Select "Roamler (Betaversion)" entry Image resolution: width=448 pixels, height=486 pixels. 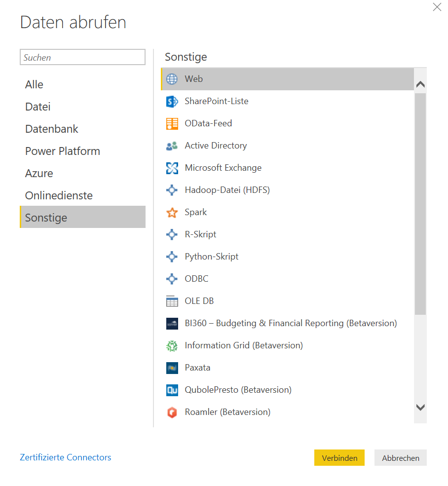[x=227, y=412]
